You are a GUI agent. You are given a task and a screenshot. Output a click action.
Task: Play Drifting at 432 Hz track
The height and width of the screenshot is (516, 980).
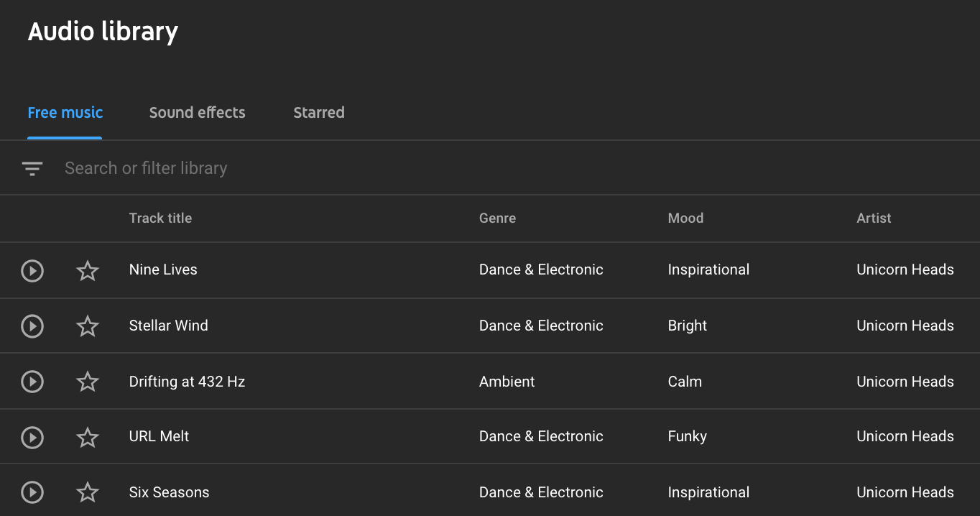pyautogui.click(x=32, y=382)
